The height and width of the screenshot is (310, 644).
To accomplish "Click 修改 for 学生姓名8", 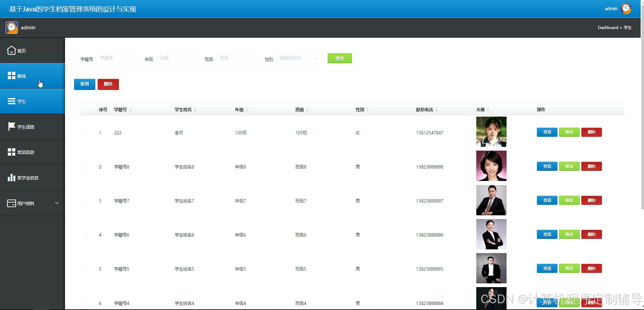I will (x=569, y=166).
